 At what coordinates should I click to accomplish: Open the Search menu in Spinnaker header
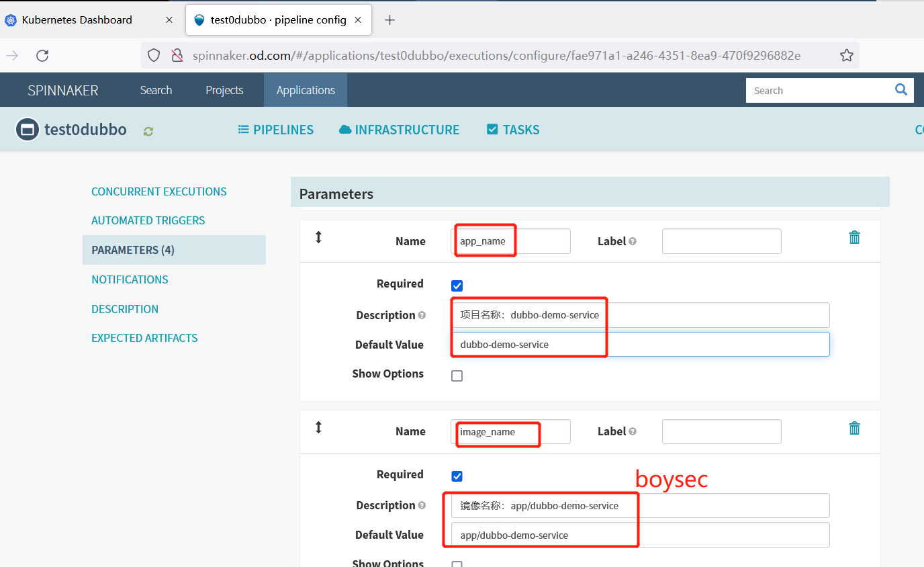pyautogui.click(x=156, y=90)
